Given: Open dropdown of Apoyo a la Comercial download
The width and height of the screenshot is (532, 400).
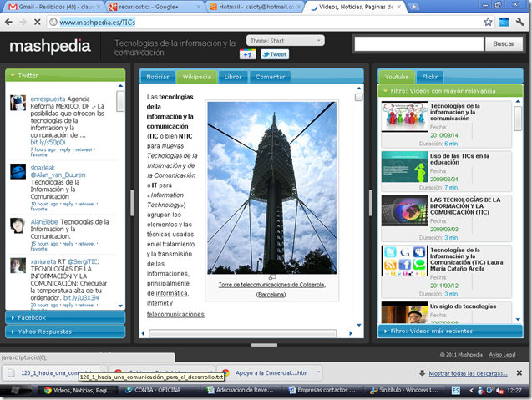Looking at the screenshot, I should pos(318,372).
